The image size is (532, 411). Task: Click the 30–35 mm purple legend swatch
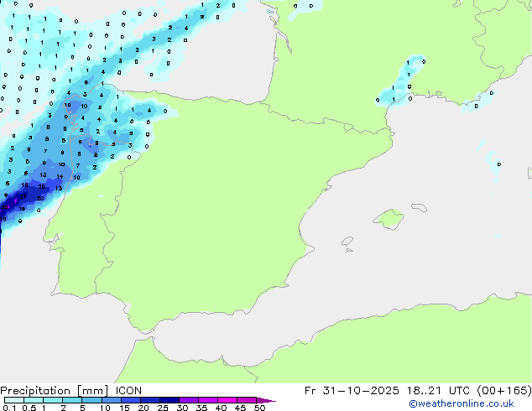click(x=188, y=400)
